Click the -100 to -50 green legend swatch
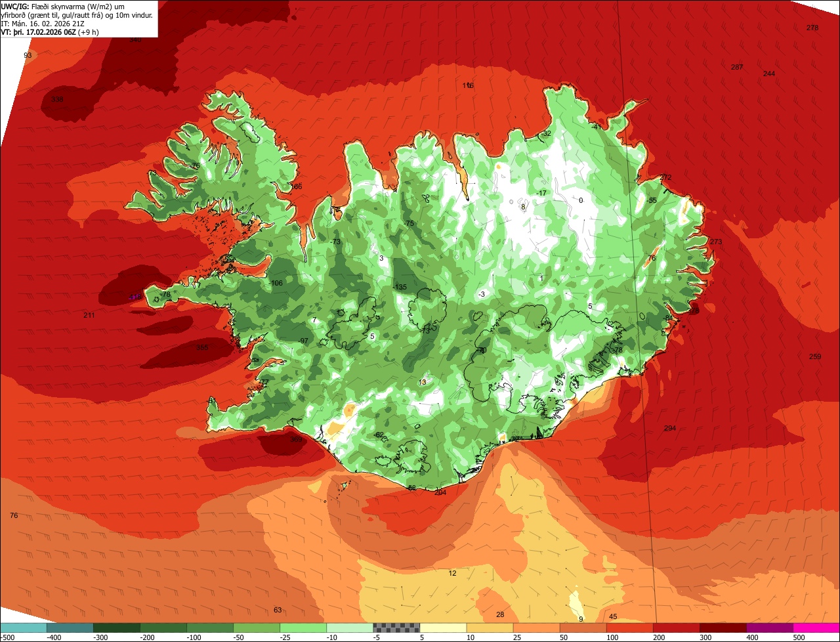The height and width of the screenshot is (642, 840). click(x=209, y=628)
